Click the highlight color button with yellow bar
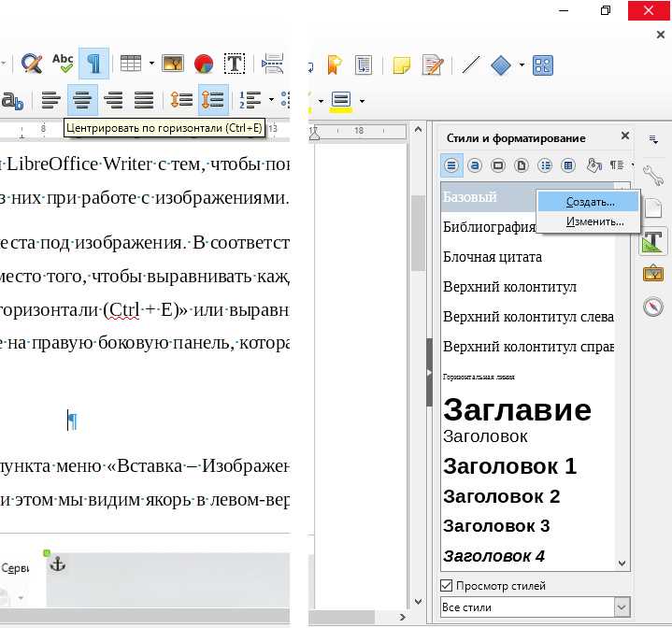Viewport: 672px width, 628px height. tap(341, 101)
